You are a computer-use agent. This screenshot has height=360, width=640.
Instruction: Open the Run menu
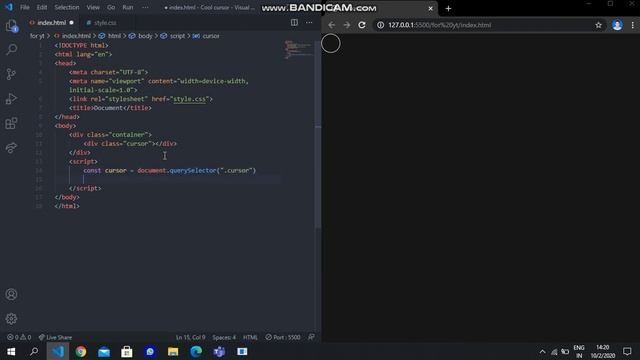pos(128,7)
